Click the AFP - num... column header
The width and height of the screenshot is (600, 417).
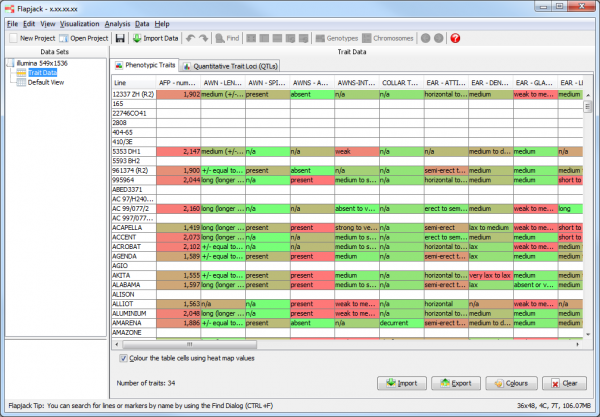pyautogui.click(x=178, y=83)
